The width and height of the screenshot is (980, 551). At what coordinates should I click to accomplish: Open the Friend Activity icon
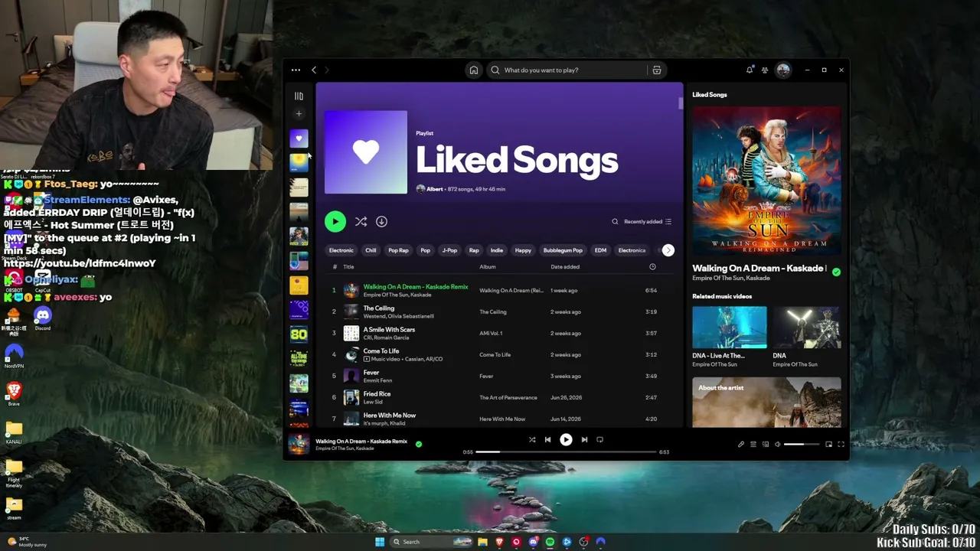[765, 70]
